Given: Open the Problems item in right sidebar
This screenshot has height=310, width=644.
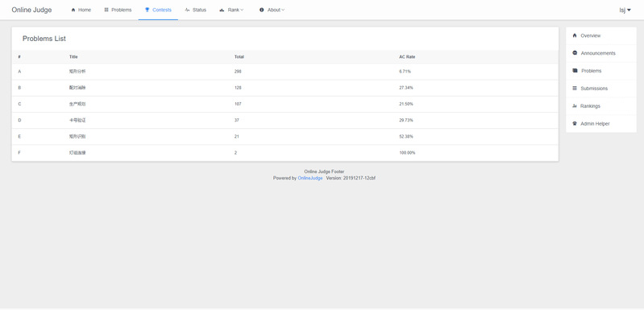Looking at the screenshot, I should 601,71.
